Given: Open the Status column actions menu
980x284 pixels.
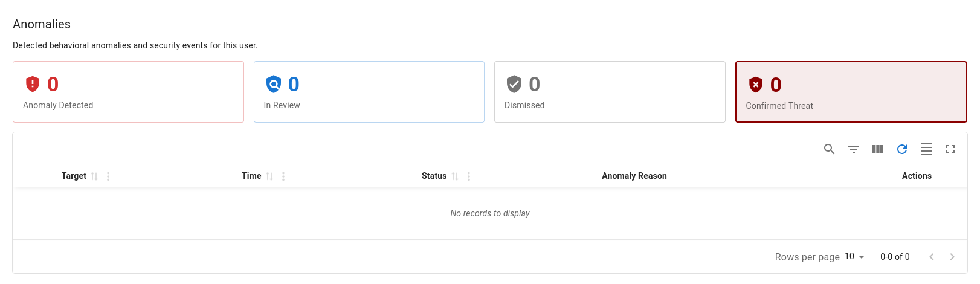Looking at the screenshot, I should [469, 176].
